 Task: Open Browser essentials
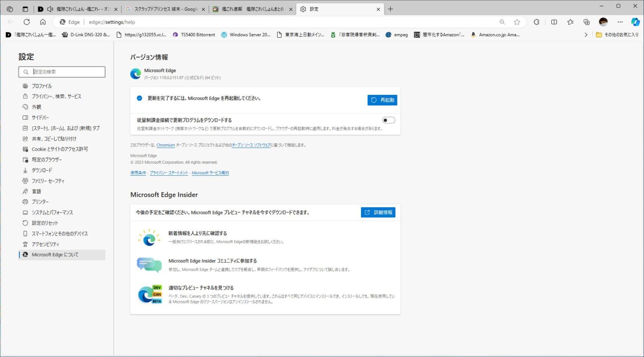619,22
